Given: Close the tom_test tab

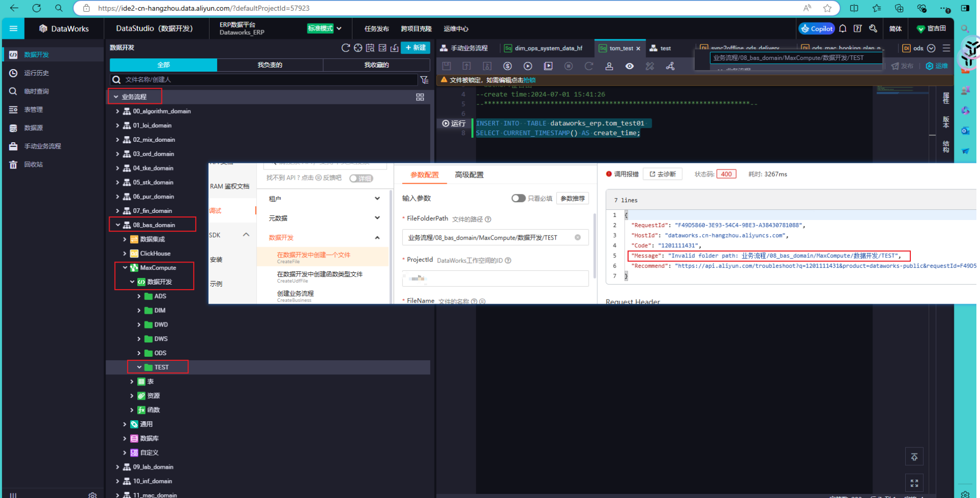Looking at the screenshot, I should (638, 49).
